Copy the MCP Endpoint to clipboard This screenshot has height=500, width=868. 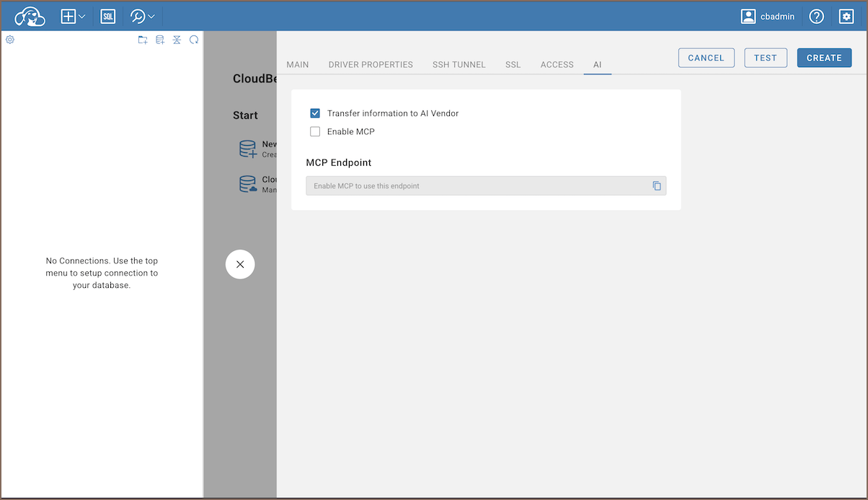(657, 186)
